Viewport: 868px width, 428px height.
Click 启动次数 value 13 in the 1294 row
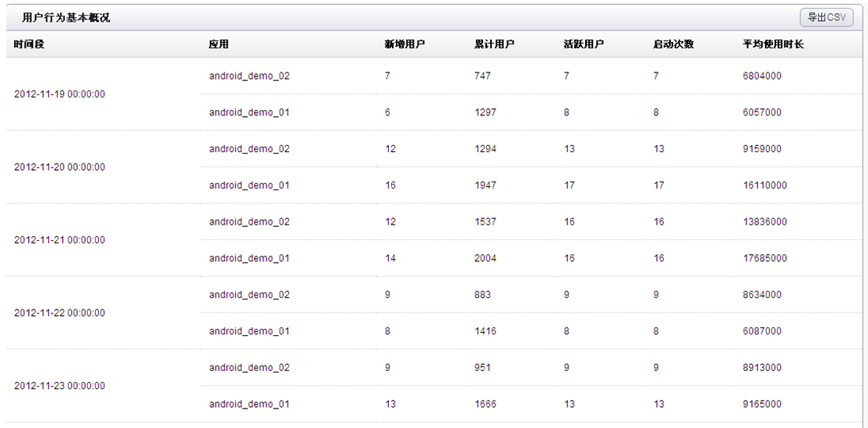pos(658,149)
